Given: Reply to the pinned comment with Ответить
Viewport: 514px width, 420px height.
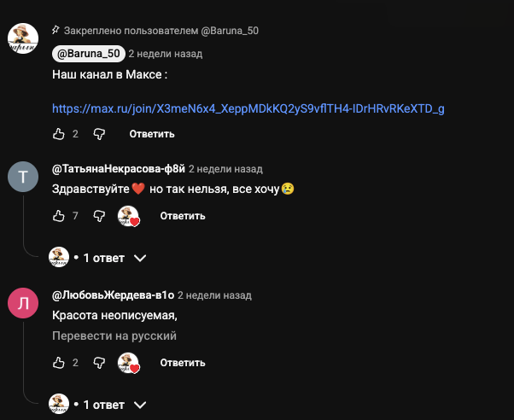Looking at the screenshot, I should [x=152, y=134].
